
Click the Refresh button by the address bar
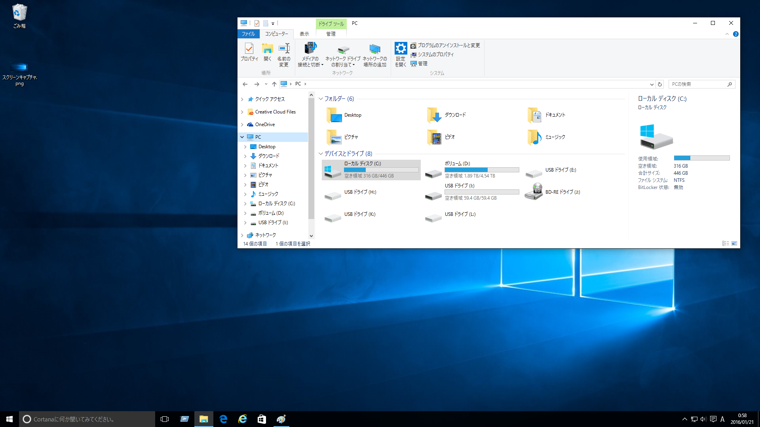pos(660,84)
